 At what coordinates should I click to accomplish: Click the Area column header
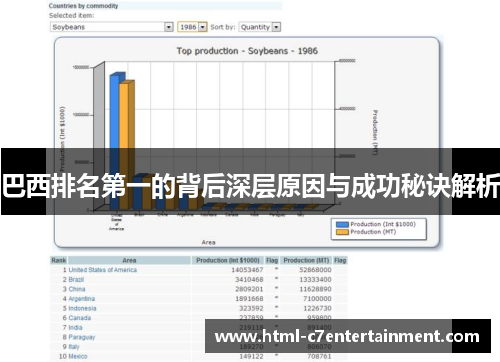pyautogui.click(x=129, y=260)
